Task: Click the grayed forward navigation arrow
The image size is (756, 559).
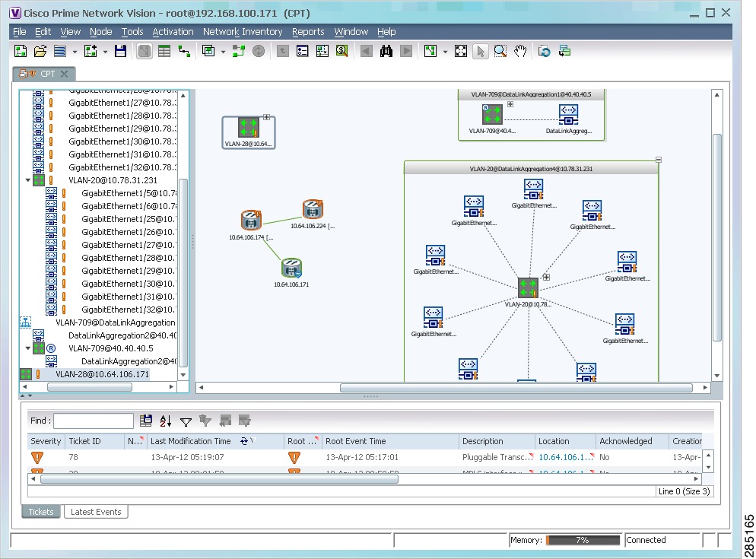Action: 406,51
